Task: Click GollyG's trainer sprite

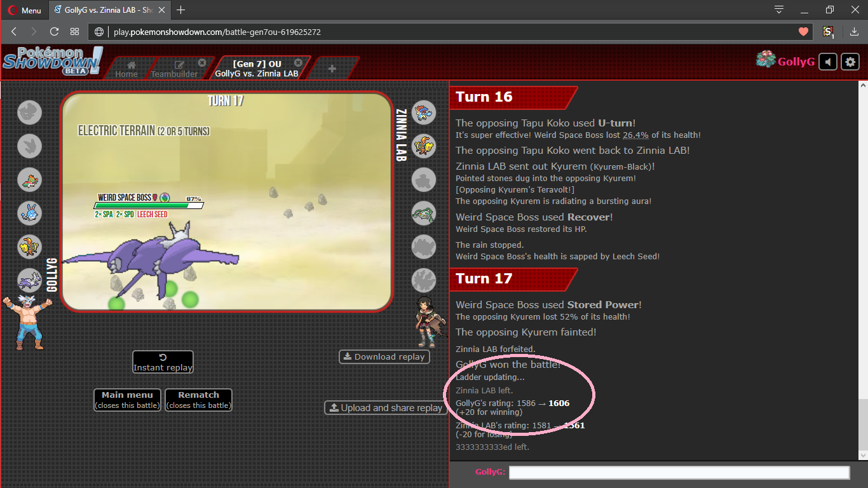Action: click(28, 322)
